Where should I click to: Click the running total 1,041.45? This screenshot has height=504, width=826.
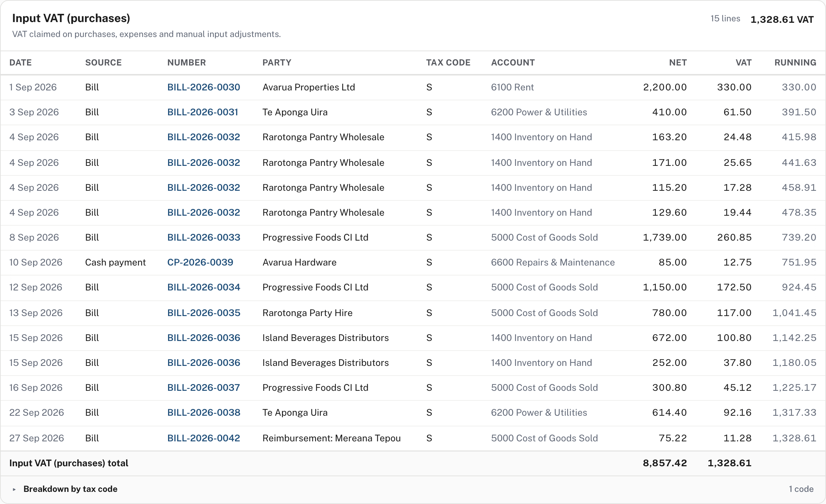pyautogui.click(x=794, y=313)
